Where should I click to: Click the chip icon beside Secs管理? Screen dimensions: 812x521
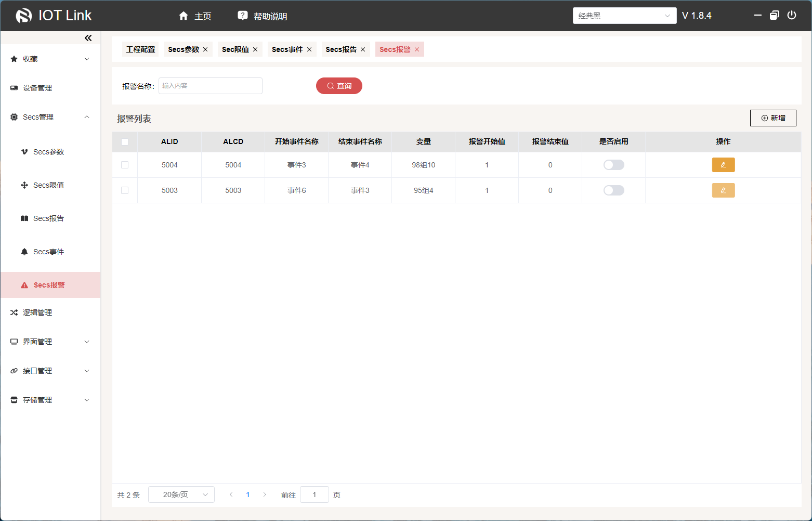[x=14, y=117]
